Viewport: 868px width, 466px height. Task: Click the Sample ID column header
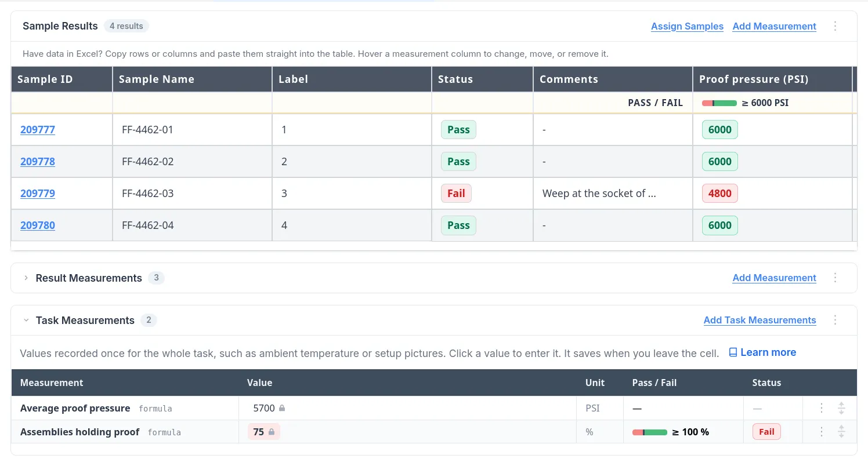click(62, 79)
